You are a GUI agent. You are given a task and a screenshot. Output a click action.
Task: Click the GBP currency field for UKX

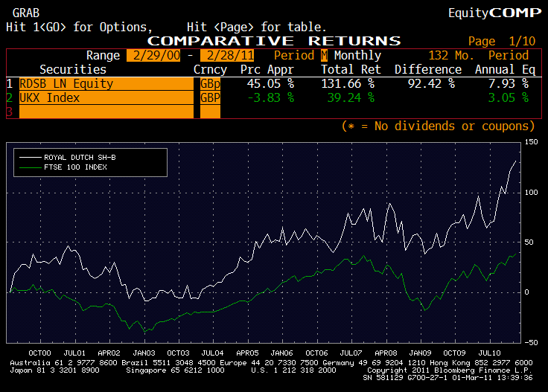211,97
